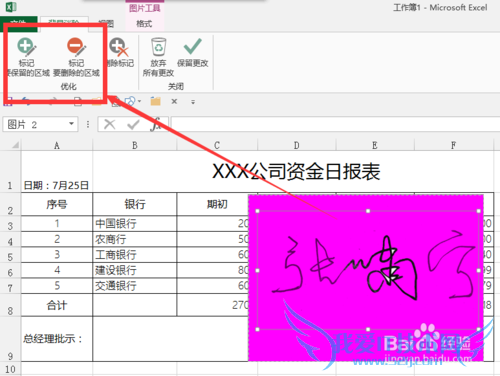Expand the Name Box dropdown arrow
The width and height of the screenshot is (500, 376).
click(71, 124)
